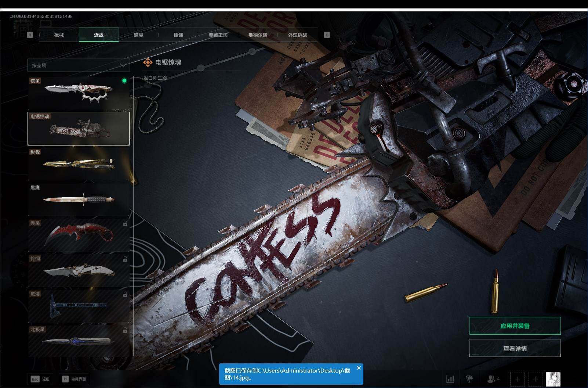
Task: Select the 信条 knife skin thumbnail
Action: click(79, 93)
